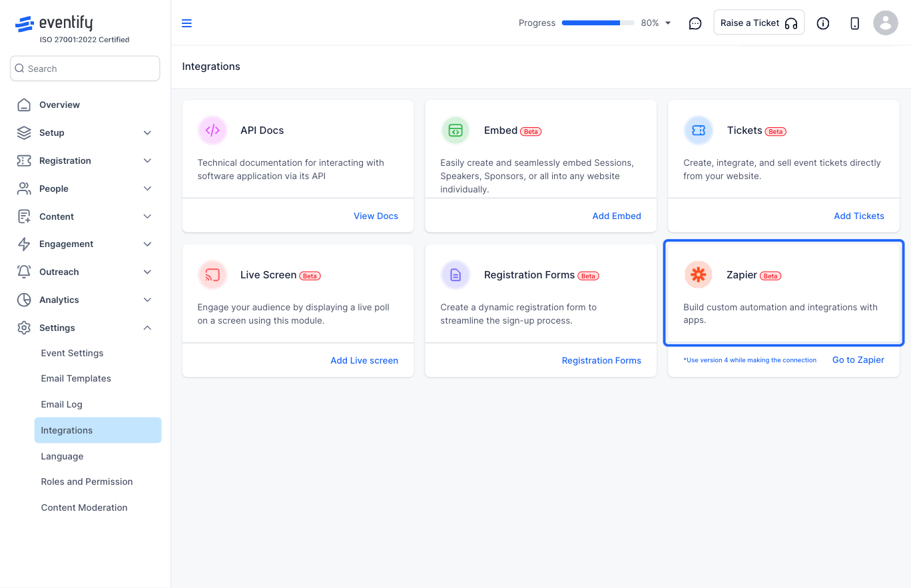This screenshot has height=588, width=911.
Task: Click the Embed card icon
Action: tap(456, 131)
